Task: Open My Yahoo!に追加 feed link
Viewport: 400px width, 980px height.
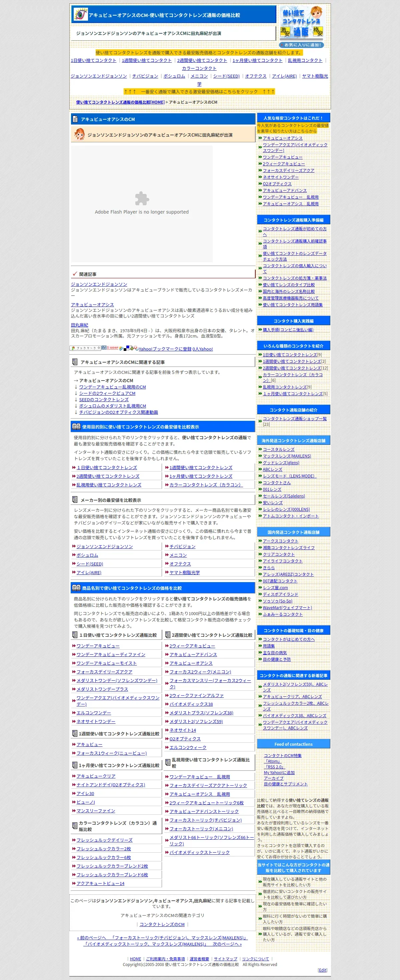Action: (279, 773)
